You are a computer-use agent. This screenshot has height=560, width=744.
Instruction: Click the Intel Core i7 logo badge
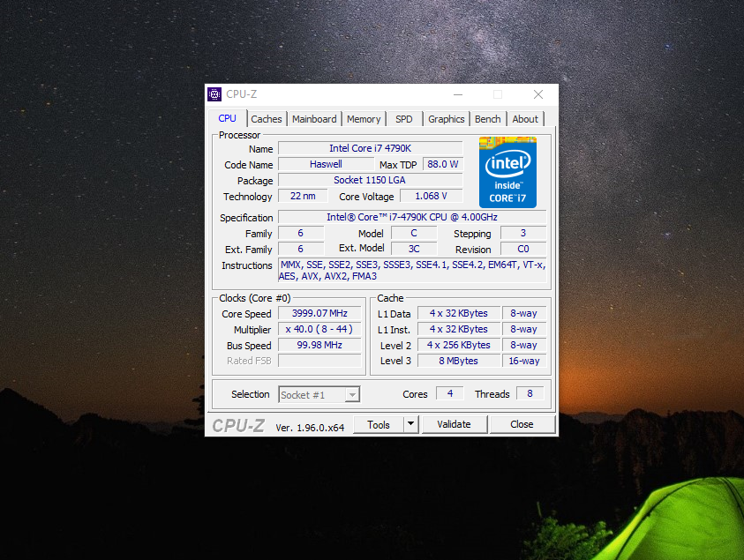coord(507,172)
